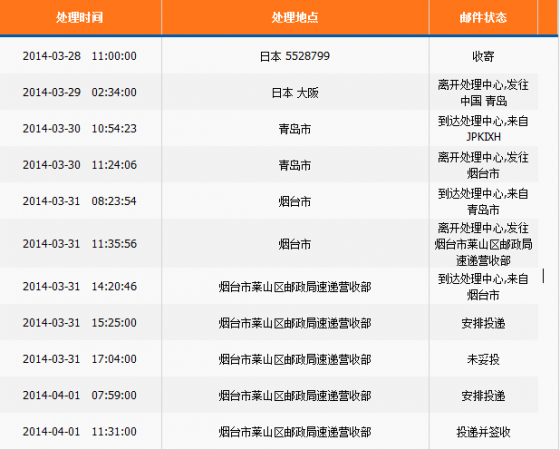The height and width of the screenshot is (450, 560).
Task: Select the timestamp 2014-03-29 02:34:00
Action: (x=80, y=92)
